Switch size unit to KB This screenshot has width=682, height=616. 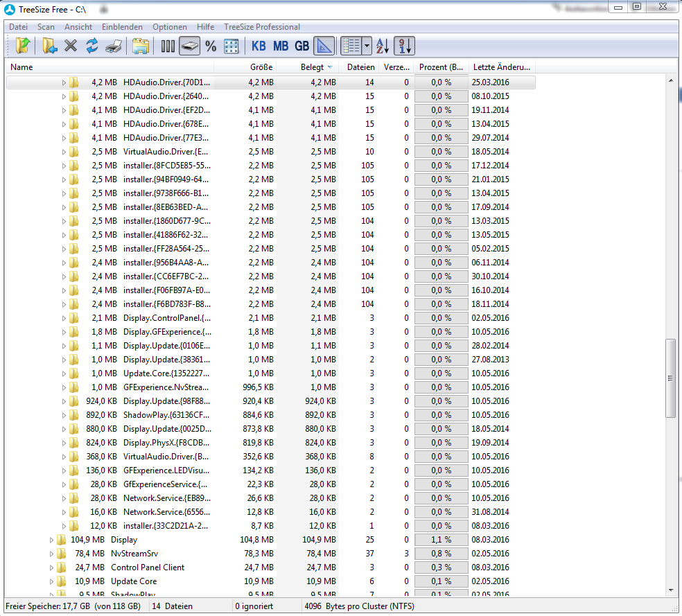tap(259, 46)
